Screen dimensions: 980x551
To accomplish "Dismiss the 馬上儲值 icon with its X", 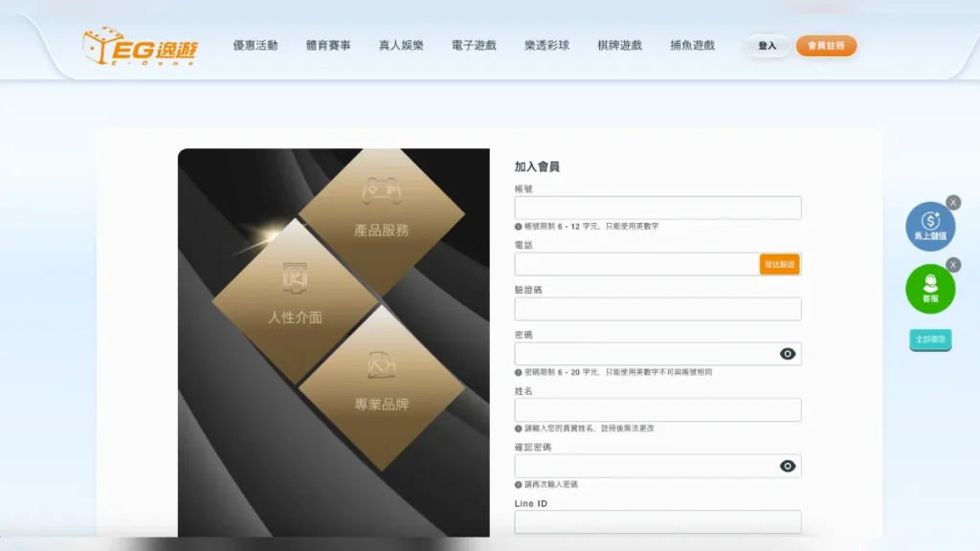I will (953, 202).
